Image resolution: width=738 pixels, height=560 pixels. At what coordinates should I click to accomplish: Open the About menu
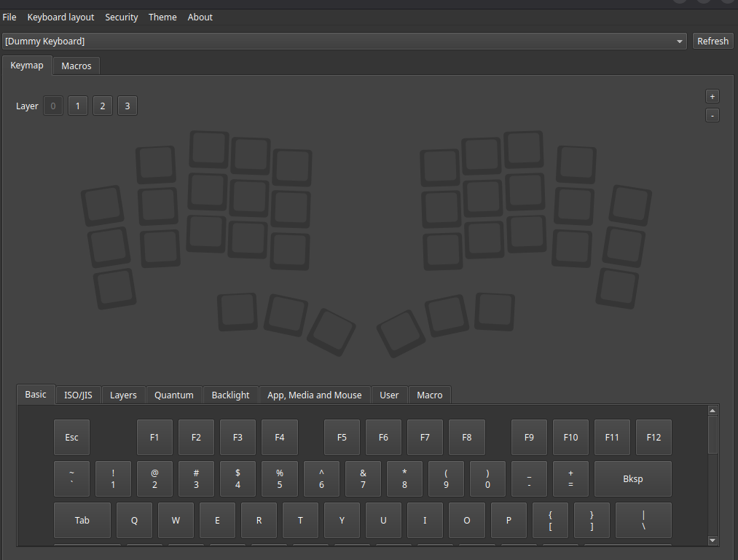(200, 17)
